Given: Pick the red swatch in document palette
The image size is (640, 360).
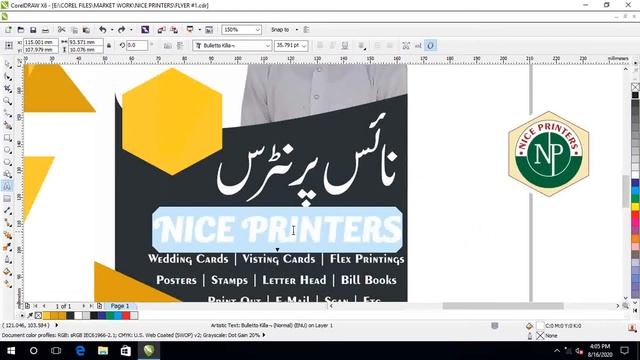Looking at the screenshot, I should coord(126,316).
